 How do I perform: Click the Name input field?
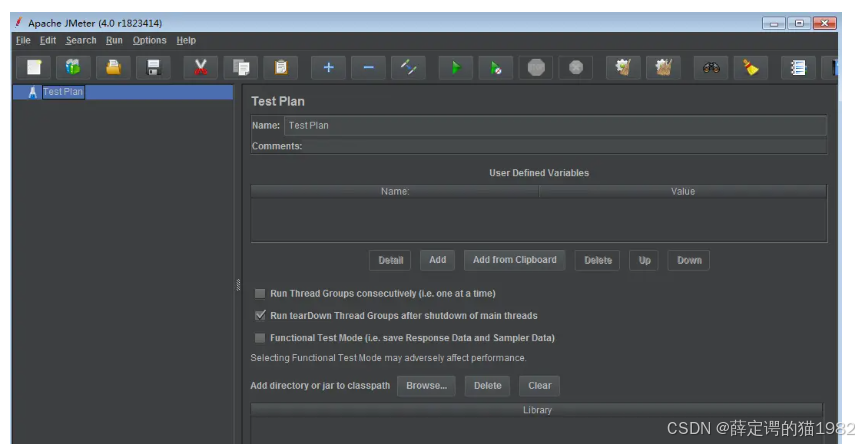[555, 126]
